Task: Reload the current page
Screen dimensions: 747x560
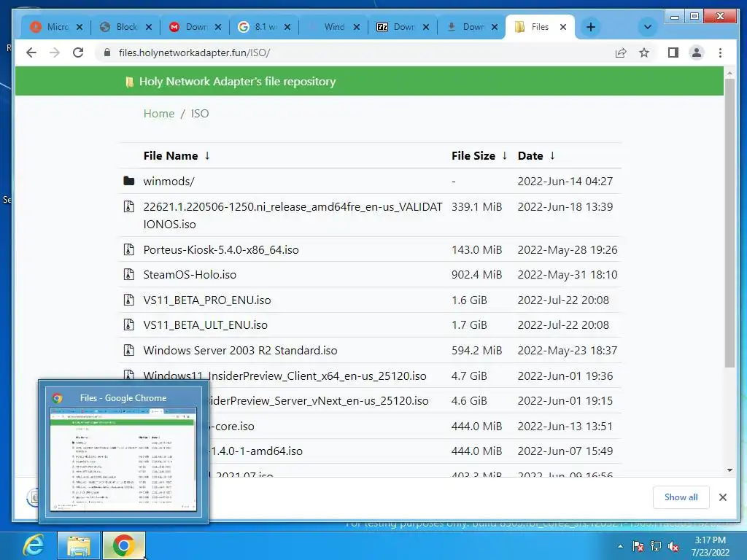Action: click(78, 52)
